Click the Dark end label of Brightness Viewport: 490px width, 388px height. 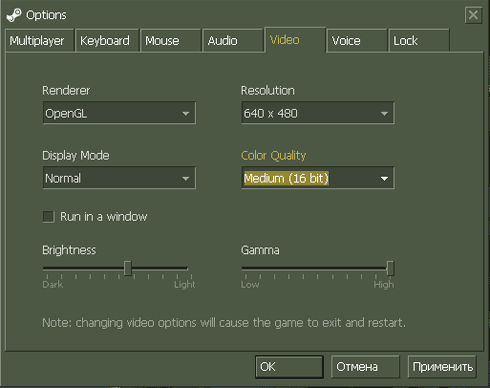[x=53, y=285]
